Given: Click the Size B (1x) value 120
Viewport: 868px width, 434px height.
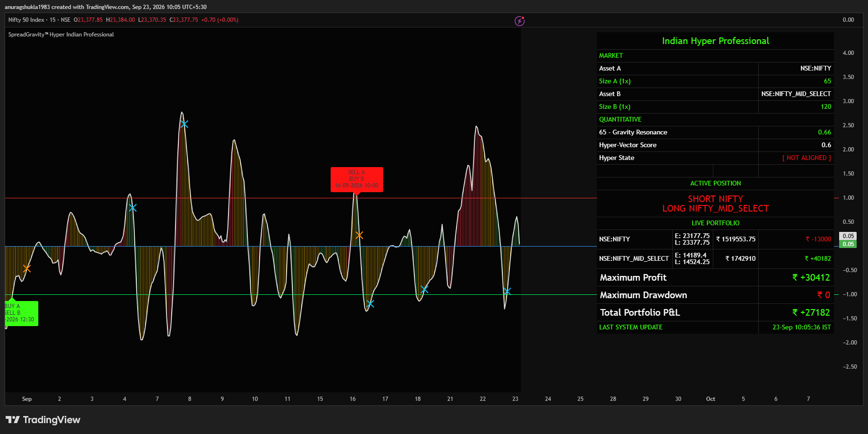Looking at the screenshot, I should (826, 107).
